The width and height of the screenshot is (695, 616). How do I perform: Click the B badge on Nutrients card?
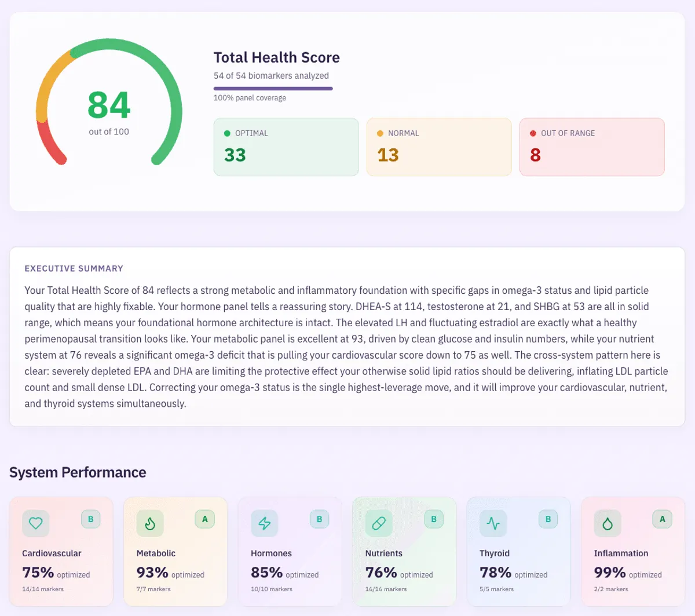tap(433, 519)
